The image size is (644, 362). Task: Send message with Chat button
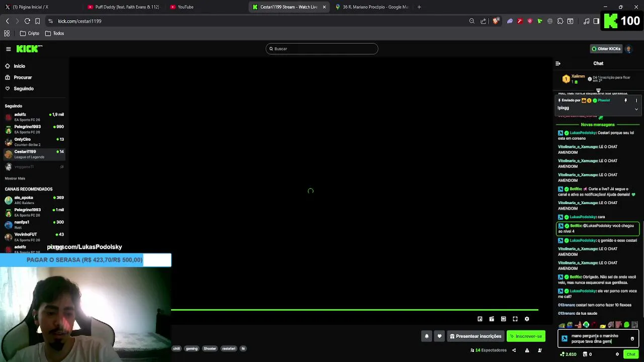631,354
